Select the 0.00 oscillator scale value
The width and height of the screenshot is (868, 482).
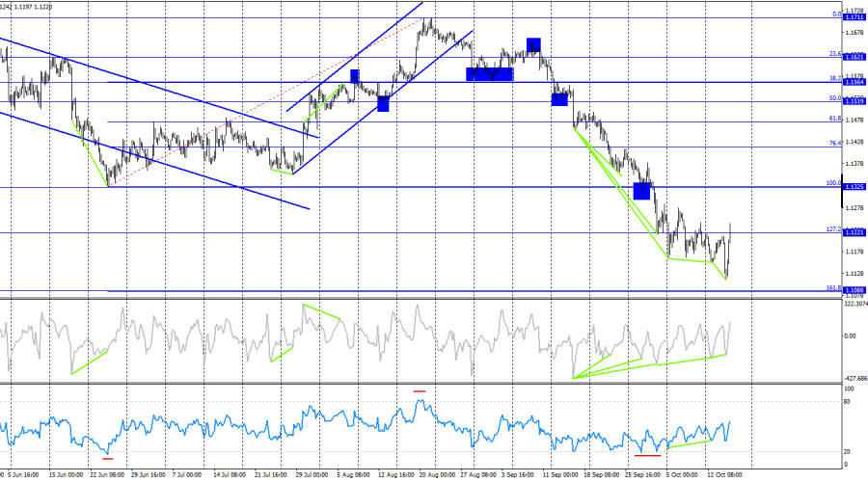point(850,335)
